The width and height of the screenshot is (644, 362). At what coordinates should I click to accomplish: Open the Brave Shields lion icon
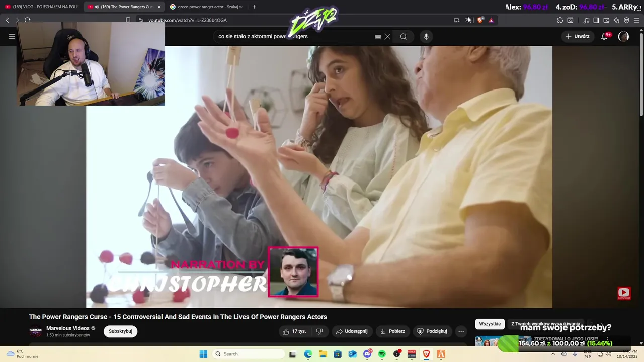click(x=480, y=20)
